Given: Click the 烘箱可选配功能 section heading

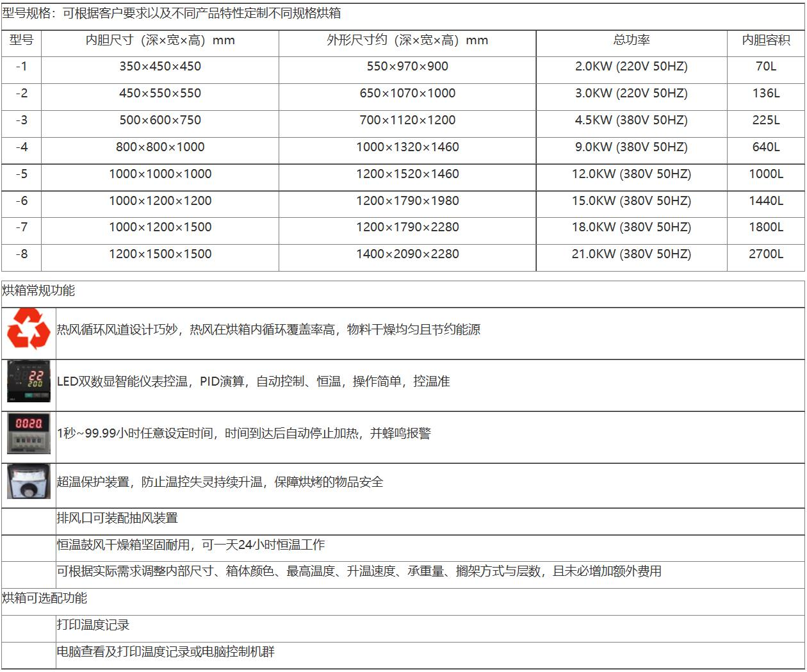Looking at the screenshot, I should (44, 598).
